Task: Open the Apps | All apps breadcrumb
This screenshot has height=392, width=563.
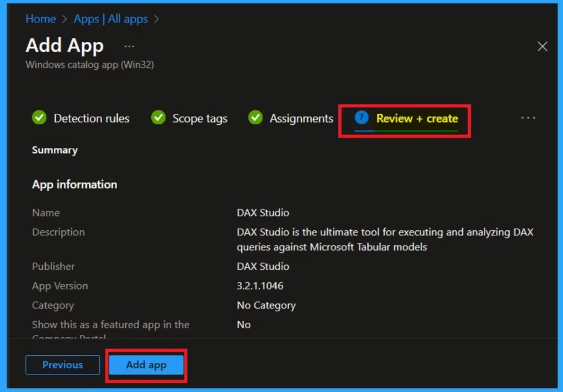Action: [x=111, y=19]
